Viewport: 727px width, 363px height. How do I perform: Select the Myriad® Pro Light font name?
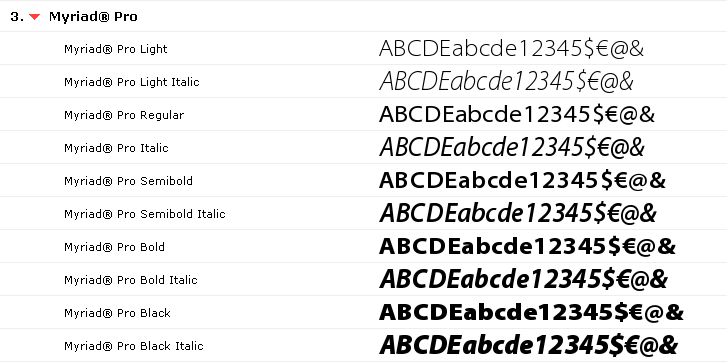click(116, 49)
